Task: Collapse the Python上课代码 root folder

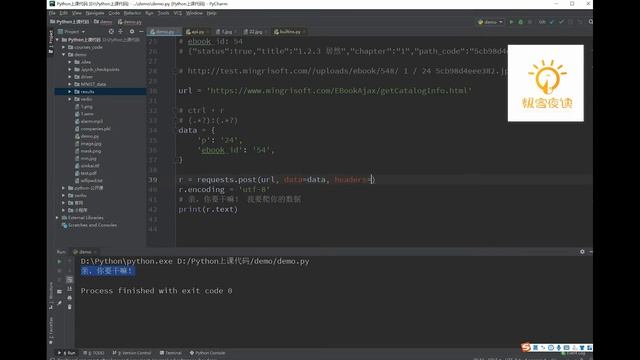Action: (x=58, y=40)
